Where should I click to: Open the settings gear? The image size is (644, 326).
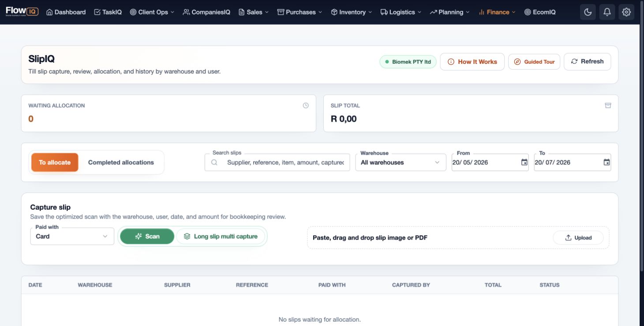626,12
